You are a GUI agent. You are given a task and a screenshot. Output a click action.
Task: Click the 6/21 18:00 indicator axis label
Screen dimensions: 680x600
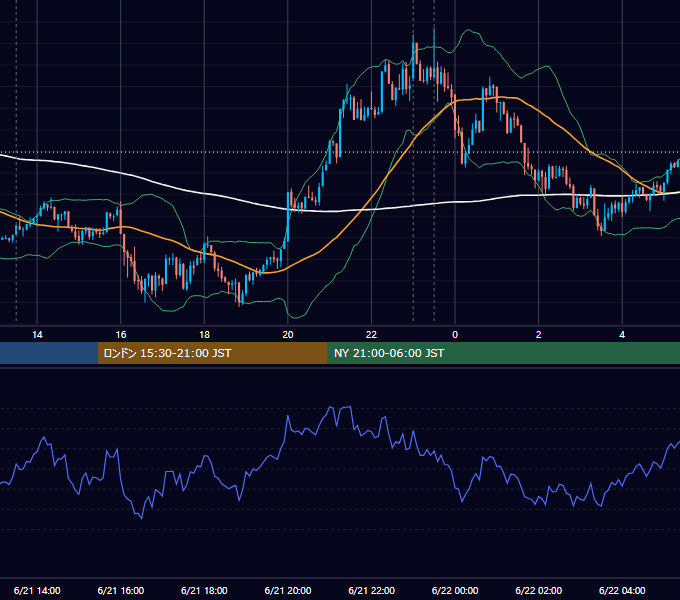pyautogui.click(x=204, y=590)
